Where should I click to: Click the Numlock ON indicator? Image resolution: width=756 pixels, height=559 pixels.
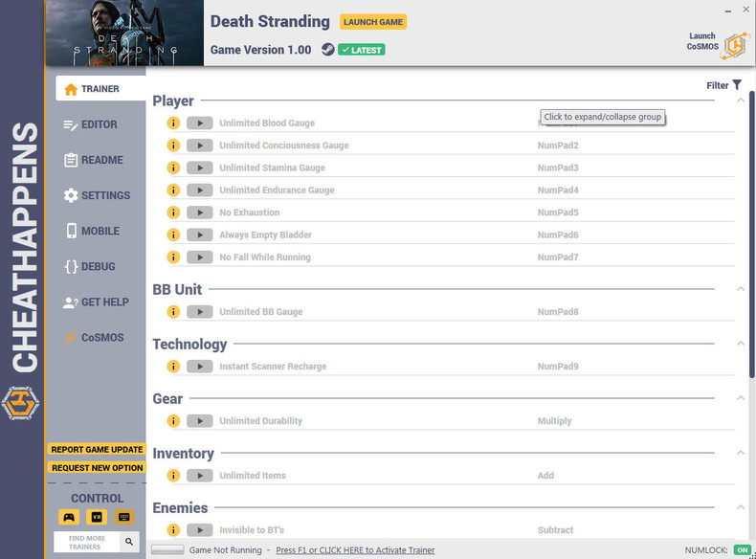tap(743, 549)
